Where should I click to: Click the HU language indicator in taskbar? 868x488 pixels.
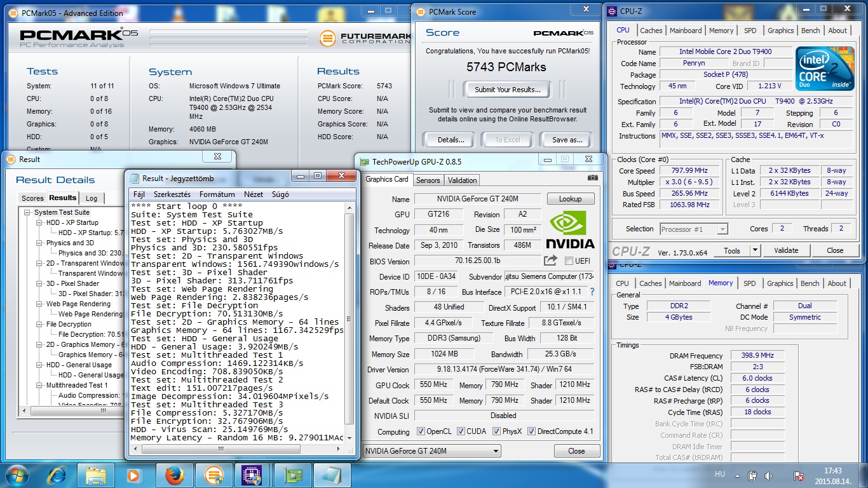(719, 474)
